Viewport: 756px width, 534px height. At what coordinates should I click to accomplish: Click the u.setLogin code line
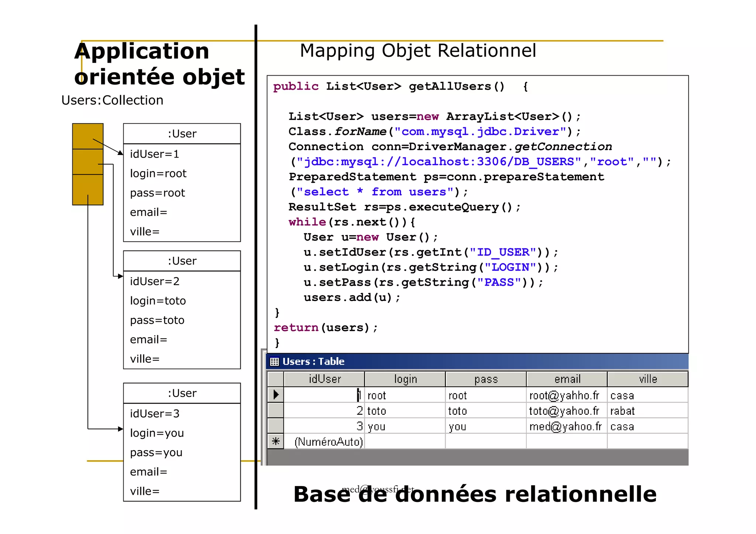coord(431,268)
